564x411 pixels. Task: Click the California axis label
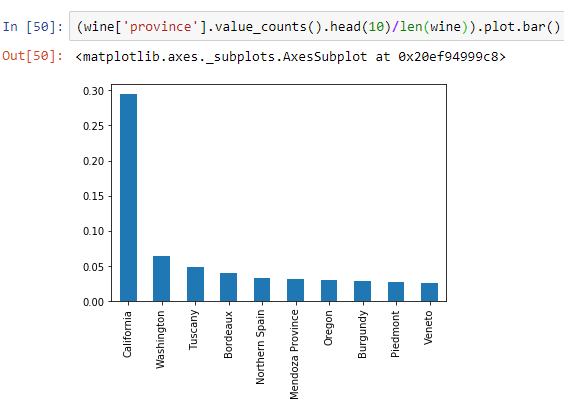(x=127, y=334)
